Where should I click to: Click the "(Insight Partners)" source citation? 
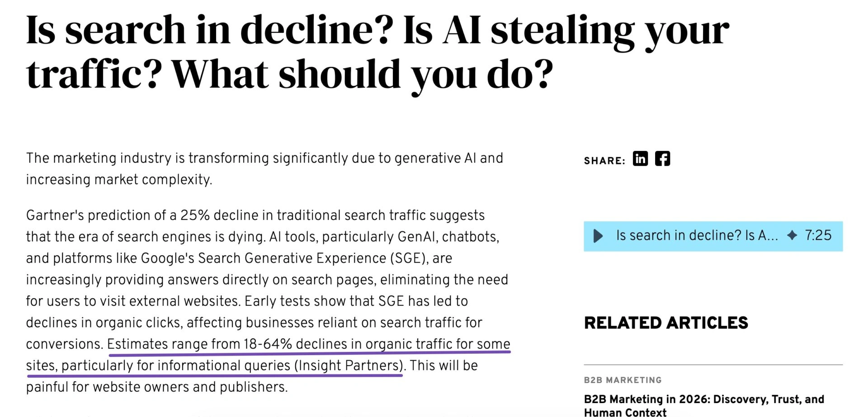tap(348, 365)
